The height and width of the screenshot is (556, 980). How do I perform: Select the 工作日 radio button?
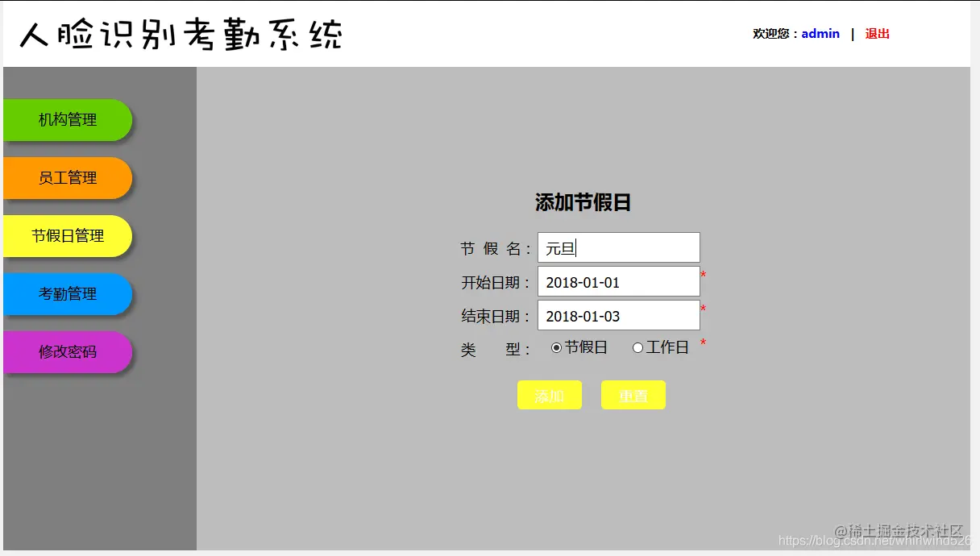[x=637, y=348]
